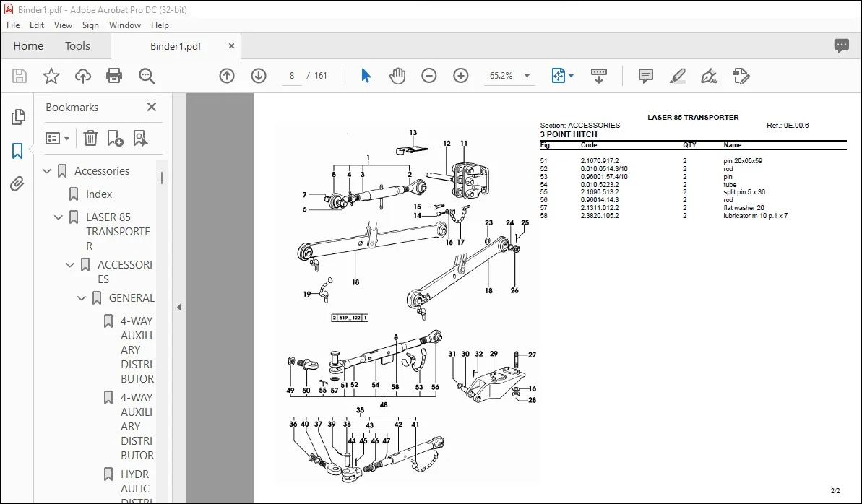
Task: Activate the Hand pan tool
Action: click(397, 76)
